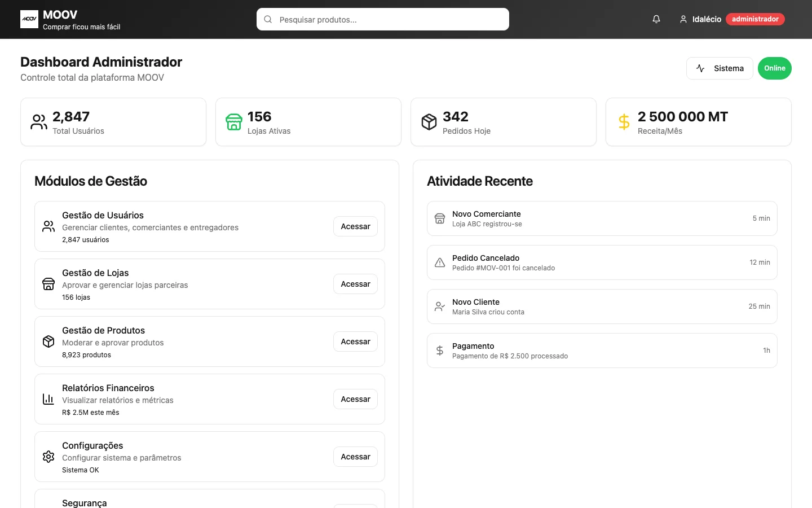Image resolution: width=812 pixels, height=508 pixels.
Task: Click the Novo Comerciante store icon
Action: (440, 218)
